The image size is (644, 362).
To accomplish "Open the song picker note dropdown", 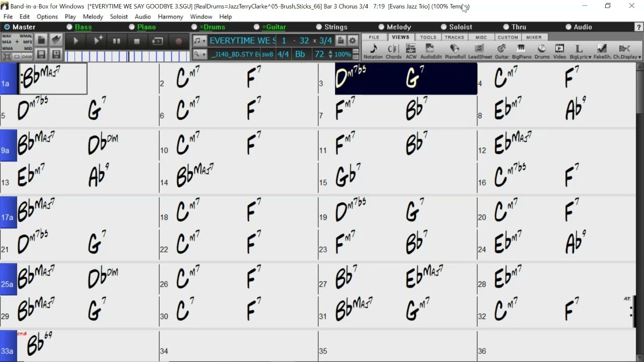I will coord(200,41).
